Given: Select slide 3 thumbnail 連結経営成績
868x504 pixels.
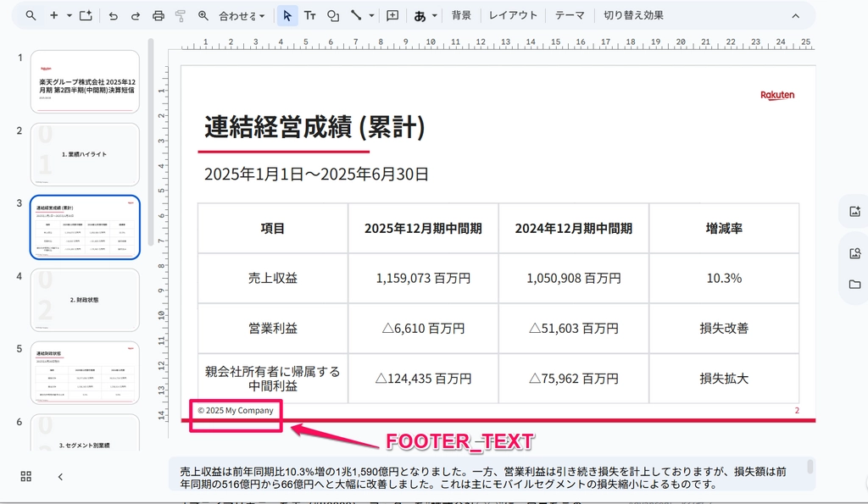Looking at the screenshot, I should (x=85, y=227).
